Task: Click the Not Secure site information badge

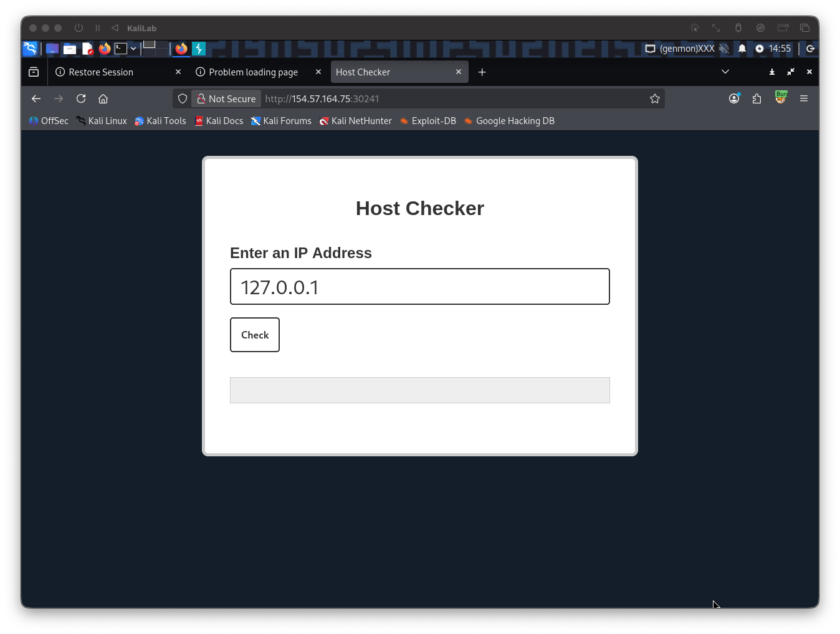Action: (x=227, y=98)
